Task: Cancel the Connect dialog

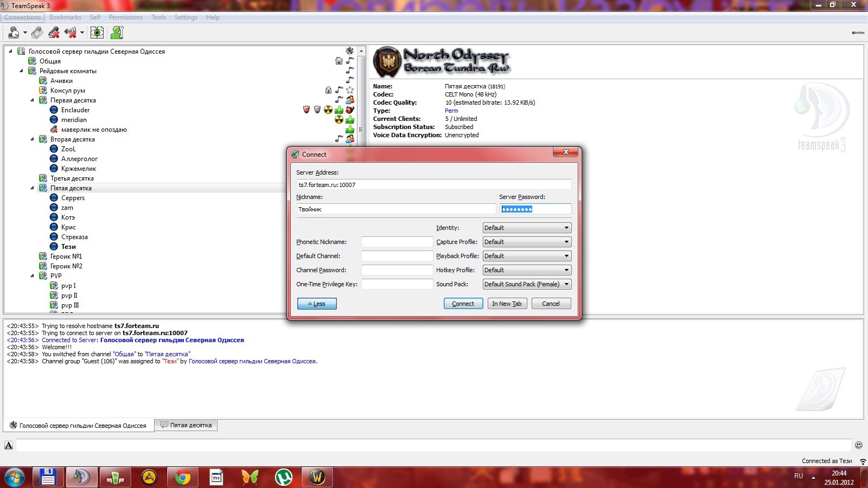Action: tap(551, 304)
